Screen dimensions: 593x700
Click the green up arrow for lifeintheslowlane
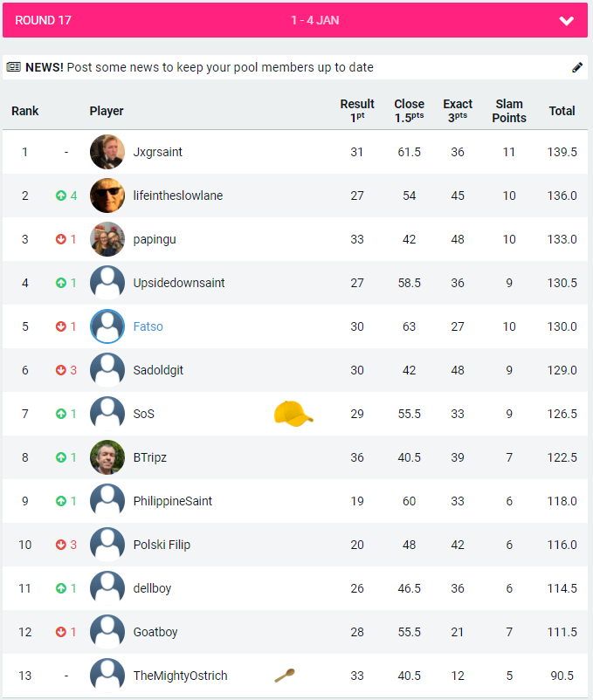pyautogui.click(x=61, y=196)
